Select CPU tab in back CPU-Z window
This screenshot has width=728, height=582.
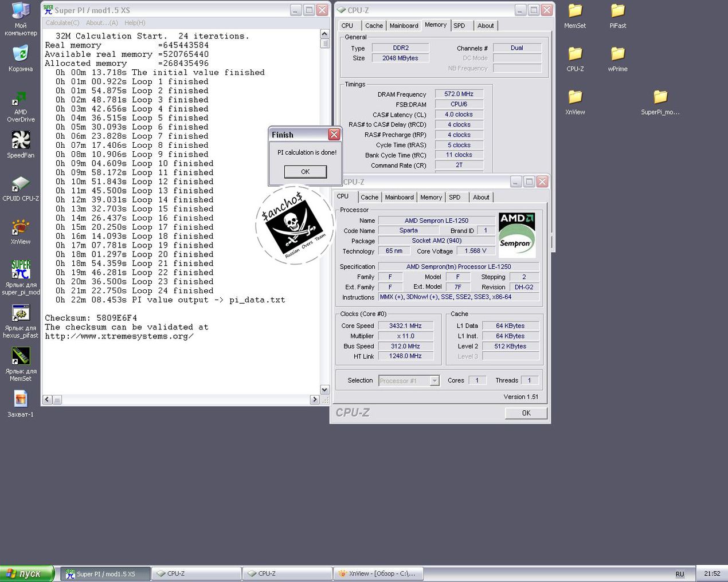(x=347, y=26)
